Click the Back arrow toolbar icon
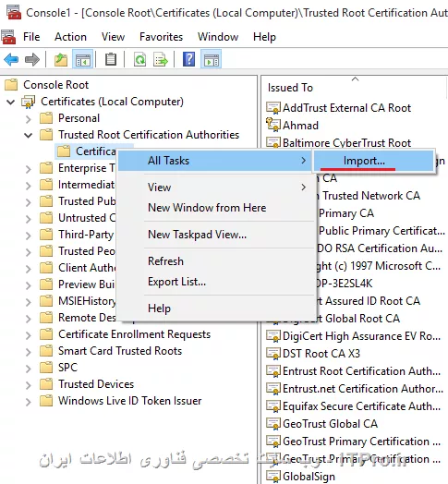Viewport: 448px width, 484px height. click(11, 59)
